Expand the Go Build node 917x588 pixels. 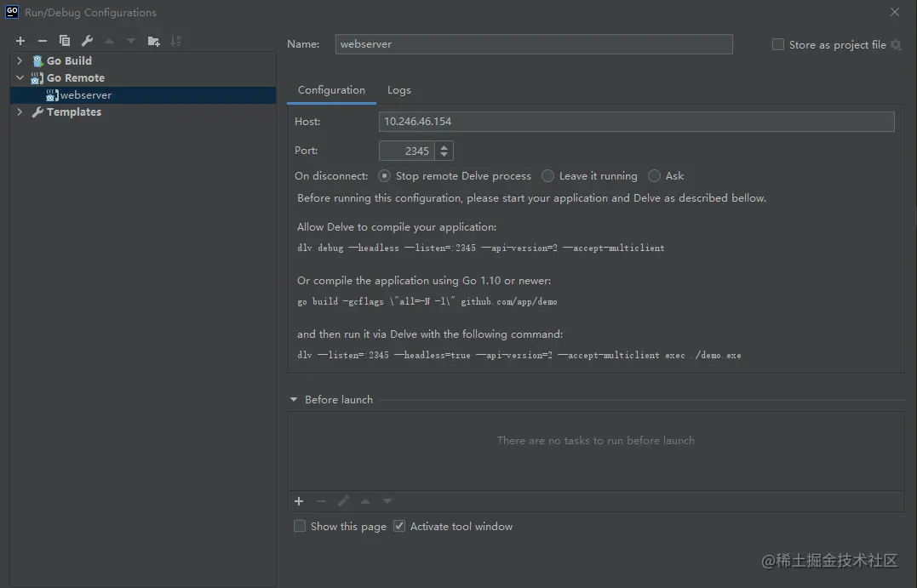[x=20, y=61]
